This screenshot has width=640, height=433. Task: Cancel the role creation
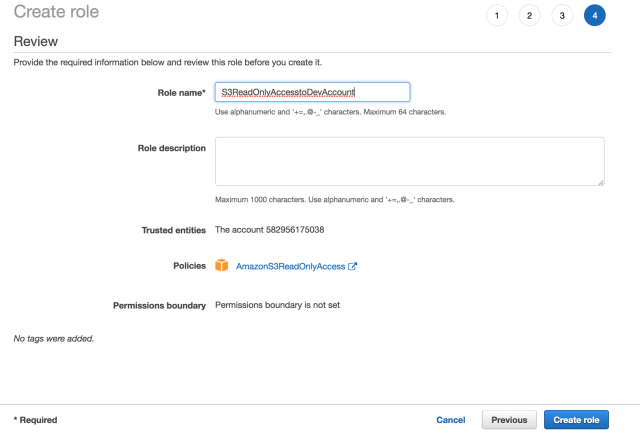[x=451, y=420]
